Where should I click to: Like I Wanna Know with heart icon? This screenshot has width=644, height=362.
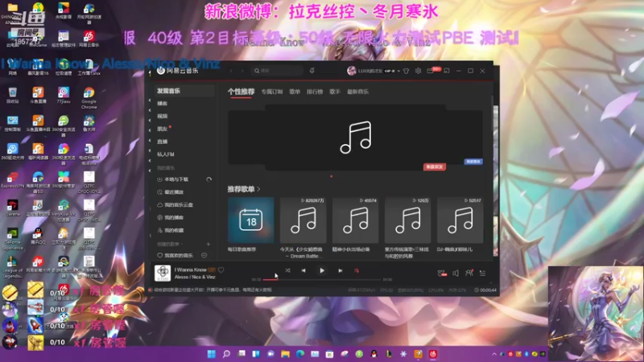pos(221,269)
